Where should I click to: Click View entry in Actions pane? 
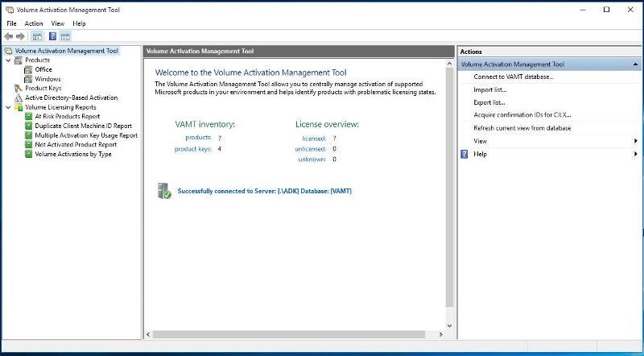coord(480,141)
